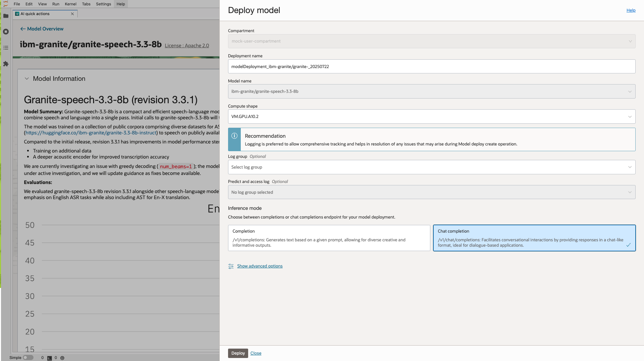Click the Inference mode label
This screenshot has height=361, width=644.
pos(245,208)
